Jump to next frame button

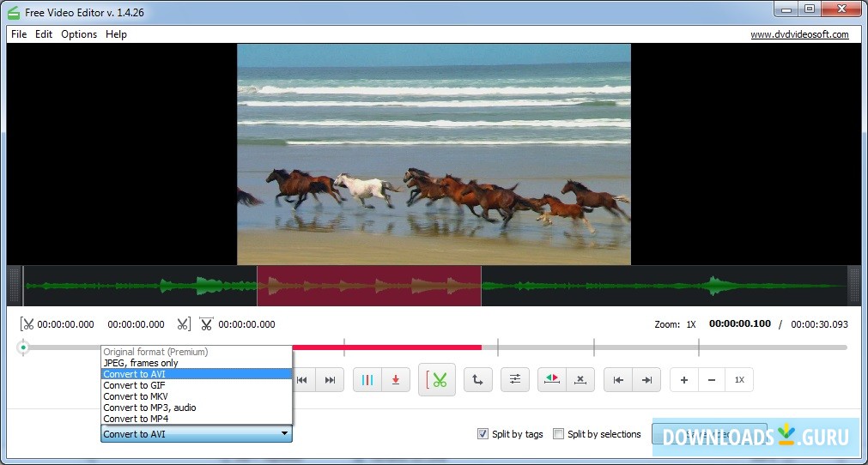[x=330, y=380]
